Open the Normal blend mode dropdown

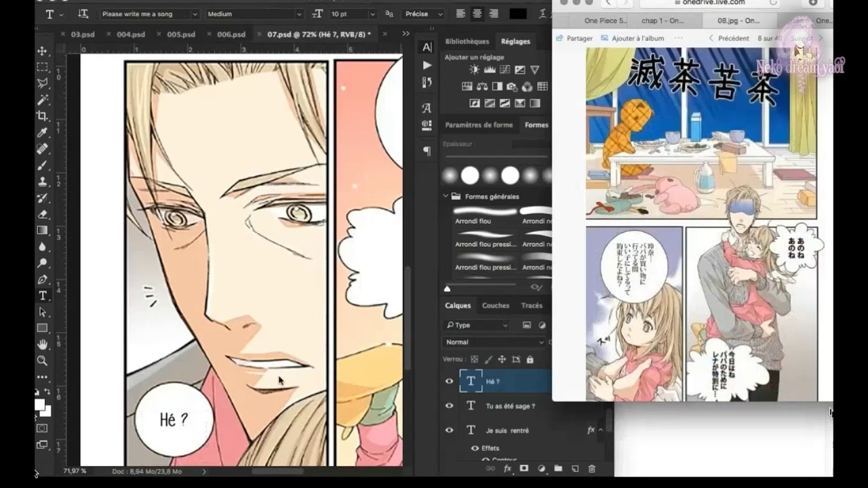point(495,342)
